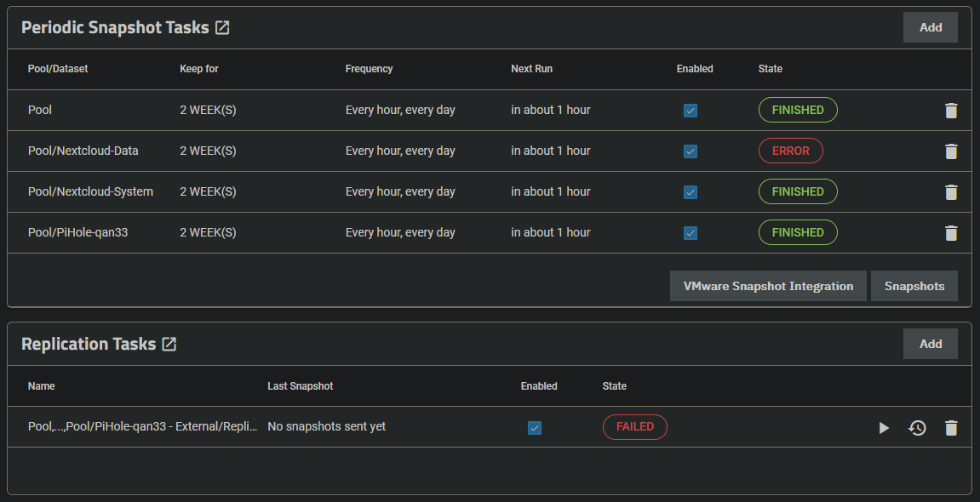Add a new replication task
980x502 pixels.
(x=930, y=344)
